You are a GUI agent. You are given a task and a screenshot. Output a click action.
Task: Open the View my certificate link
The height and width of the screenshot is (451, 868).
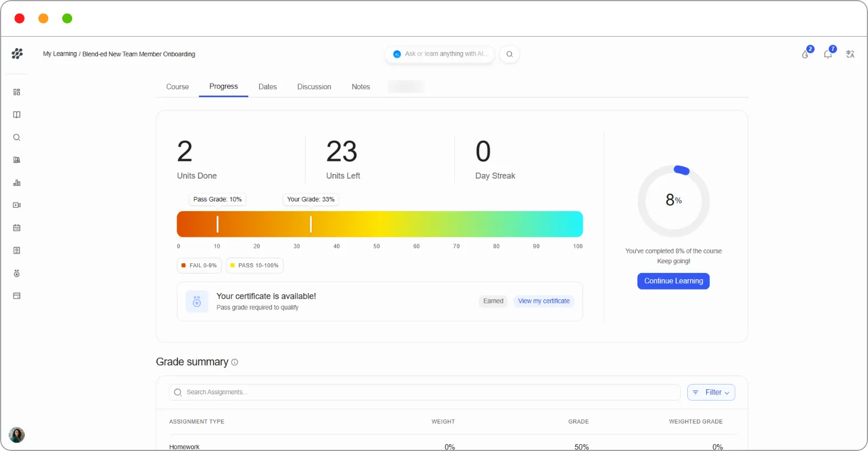click(544, 301)
